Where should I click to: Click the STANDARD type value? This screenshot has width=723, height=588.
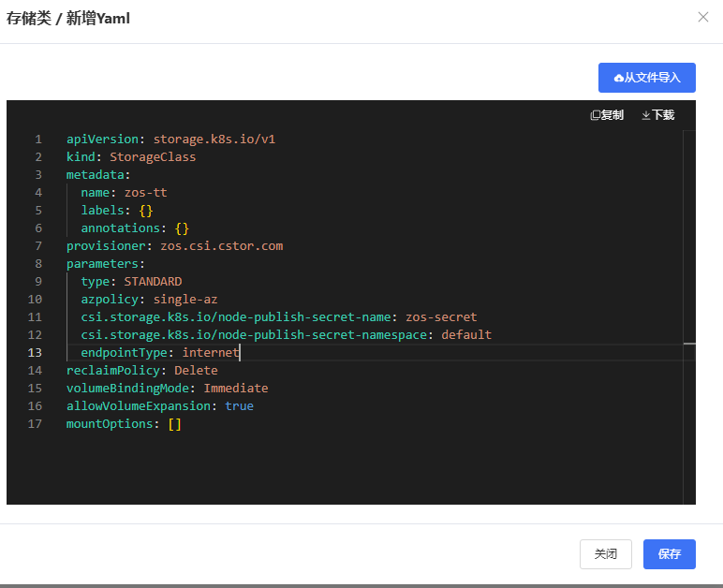click(153, 282)
